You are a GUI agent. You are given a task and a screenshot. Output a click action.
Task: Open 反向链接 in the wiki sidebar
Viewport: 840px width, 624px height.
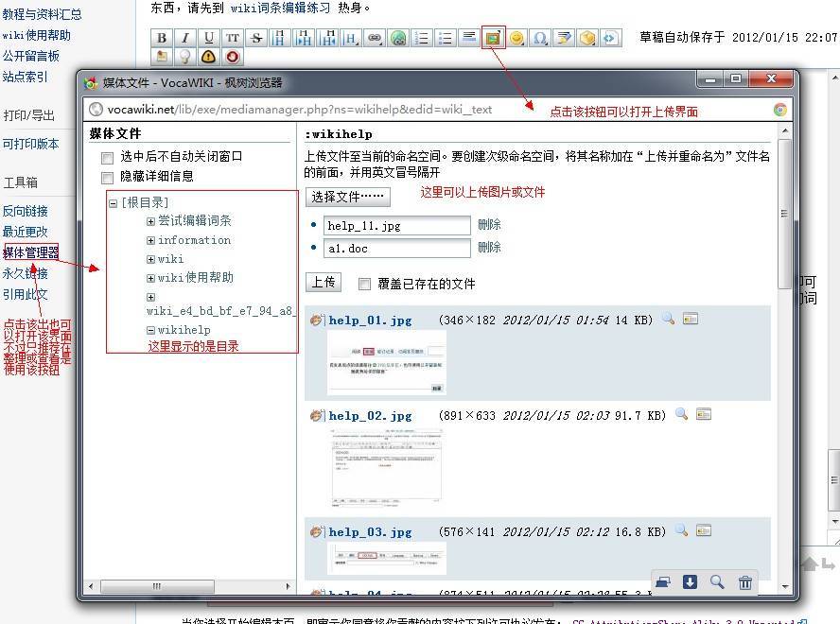tap(26, 211)
